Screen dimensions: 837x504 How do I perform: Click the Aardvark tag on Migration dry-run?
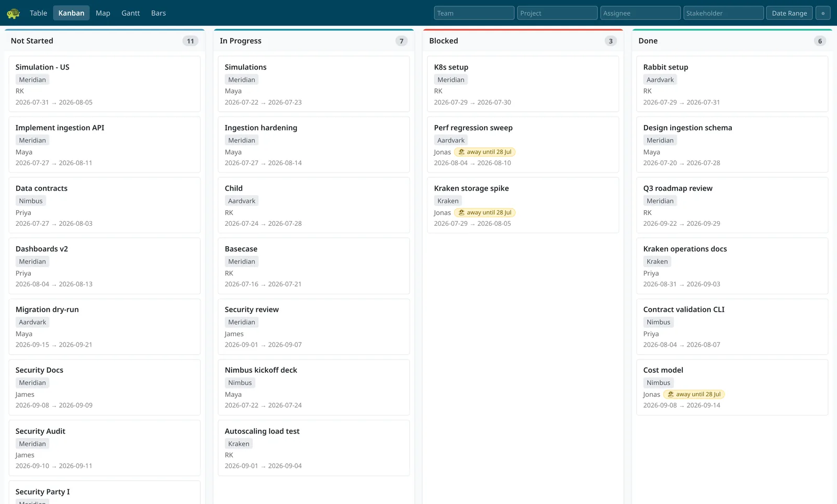pyautogui.click(x=32, y=323)
